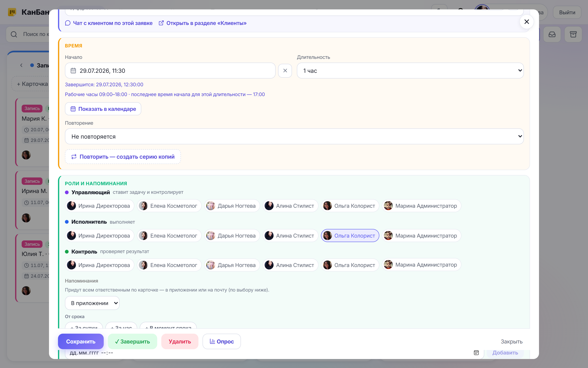Image resolution: width=588 pixels, height=368 pixels.
Task: Click the Удалить button
Action: (x=180, y=341)
